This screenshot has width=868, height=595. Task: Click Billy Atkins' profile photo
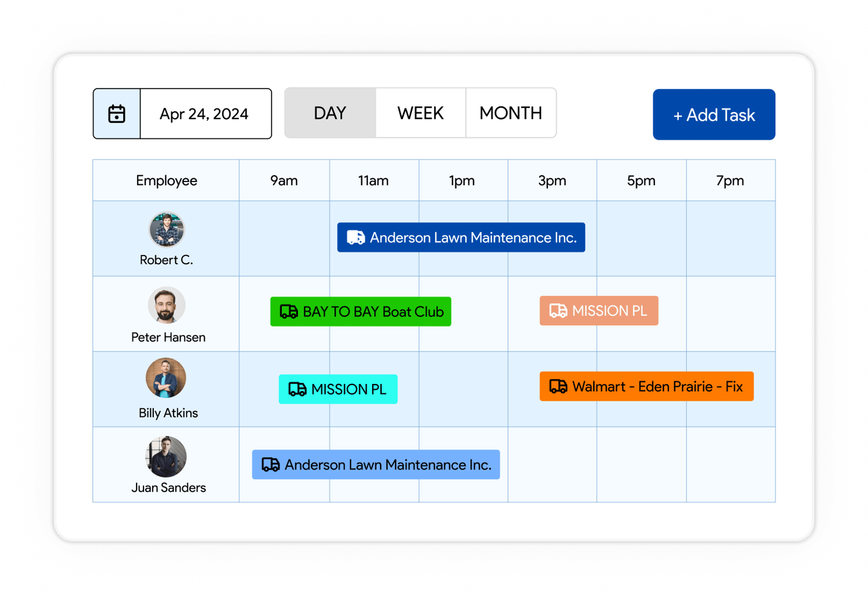(165, 379)
